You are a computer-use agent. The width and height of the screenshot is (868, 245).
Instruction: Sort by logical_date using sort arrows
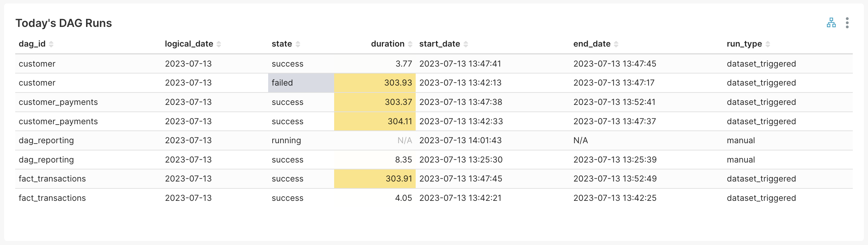[x=219, y=44]
